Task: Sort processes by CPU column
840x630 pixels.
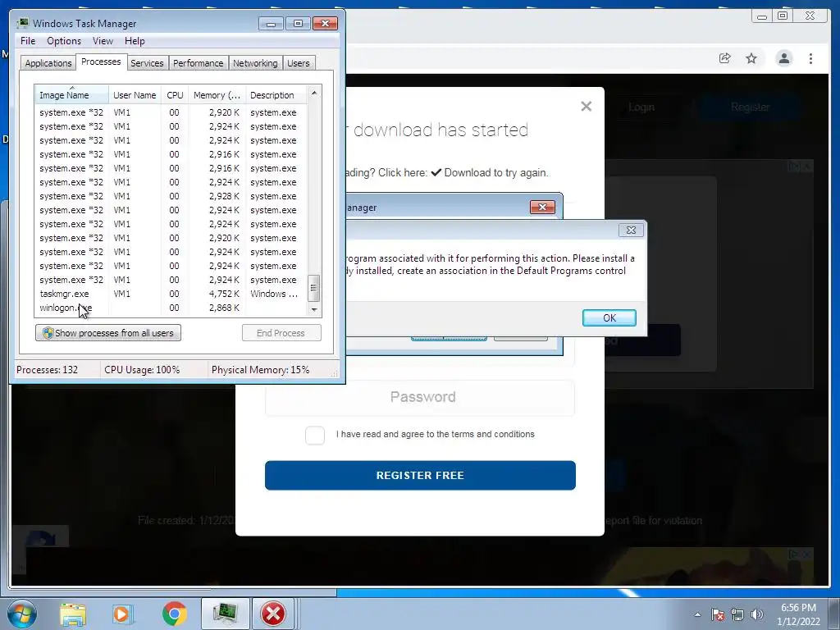Action: coord(175,95)
